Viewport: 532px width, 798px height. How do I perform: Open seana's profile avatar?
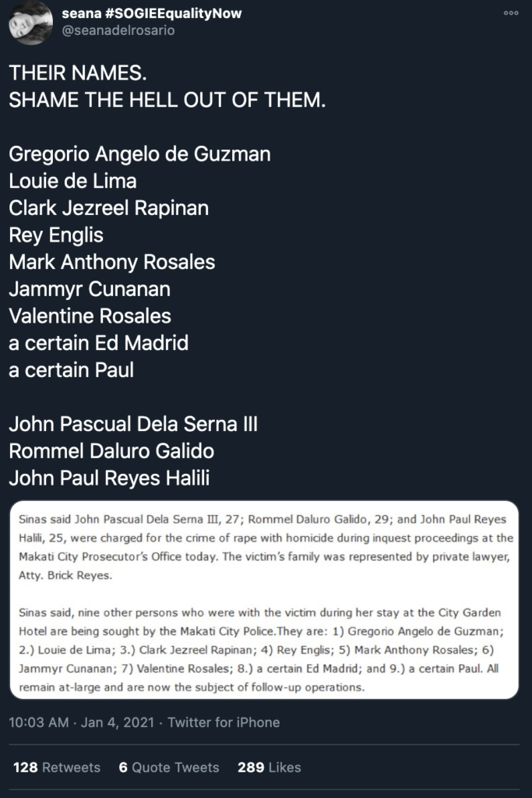[31, 23]
